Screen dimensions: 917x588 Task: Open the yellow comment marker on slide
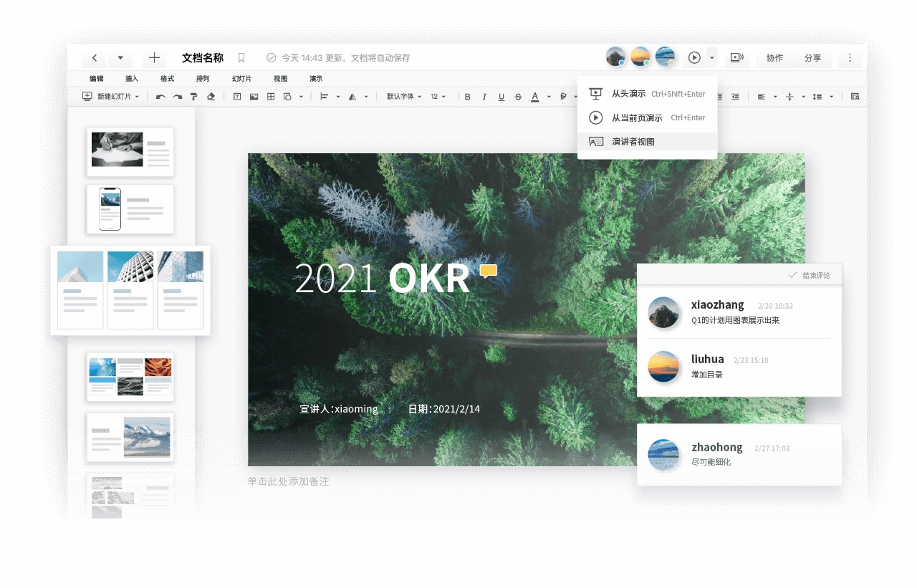489,271
